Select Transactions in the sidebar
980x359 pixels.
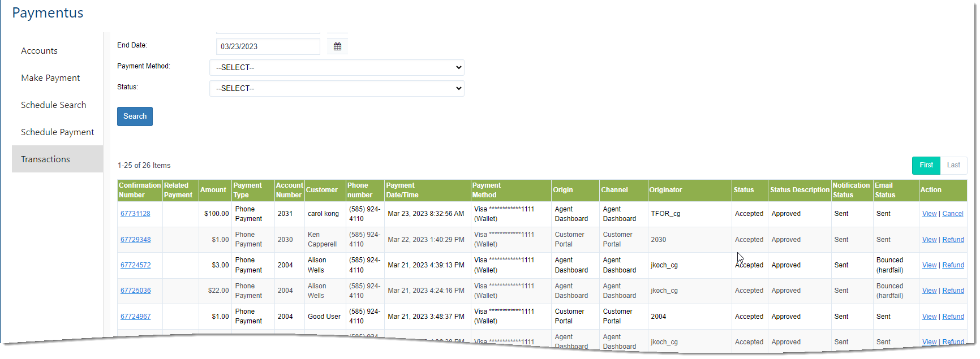coord(57,159)
